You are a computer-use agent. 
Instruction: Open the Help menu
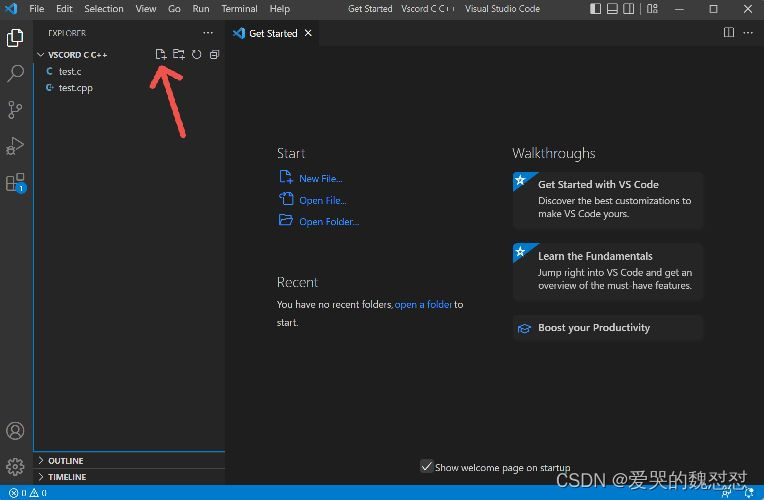(x=280, y=9)
